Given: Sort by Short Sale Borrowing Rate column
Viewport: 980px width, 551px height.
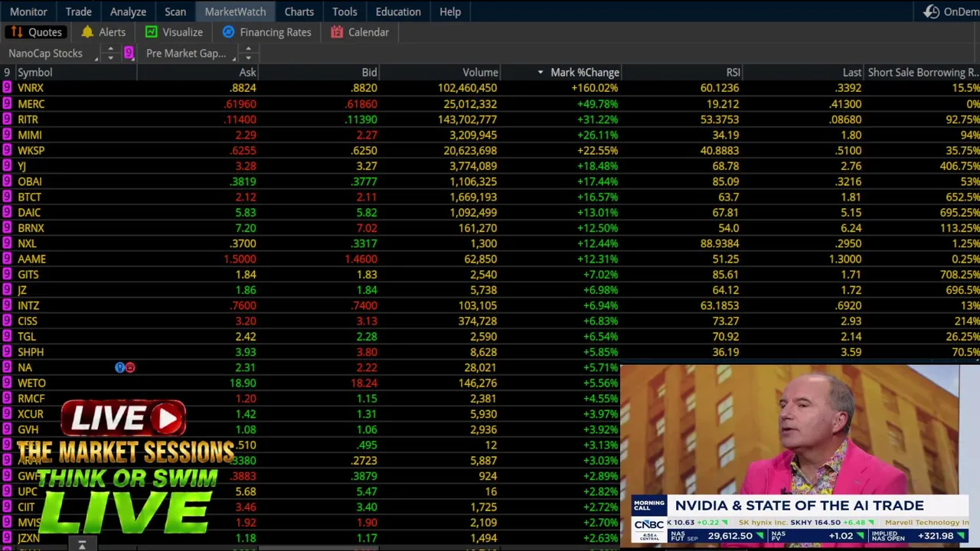Looking at the screenshot, I should (x=923, y=72).
